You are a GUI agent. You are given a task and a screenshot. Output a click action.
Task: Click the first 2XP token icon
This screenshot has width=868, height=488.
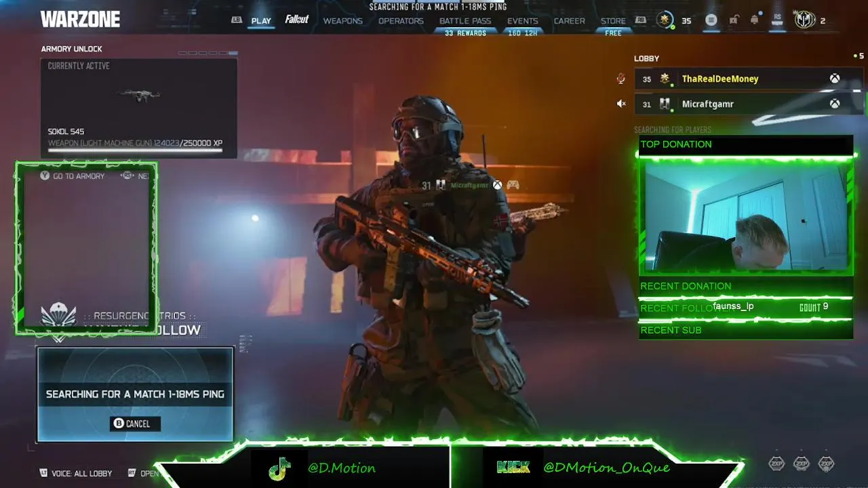coord(776,464)
